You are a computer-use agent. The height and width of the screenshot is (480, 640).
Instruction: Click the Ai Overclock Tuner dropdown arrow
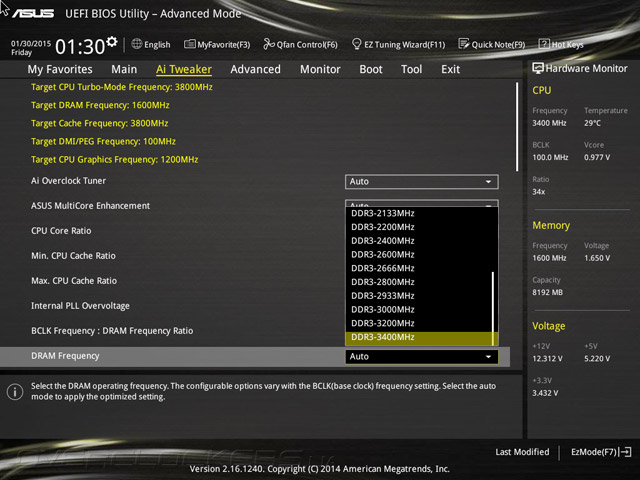[488, 182]
